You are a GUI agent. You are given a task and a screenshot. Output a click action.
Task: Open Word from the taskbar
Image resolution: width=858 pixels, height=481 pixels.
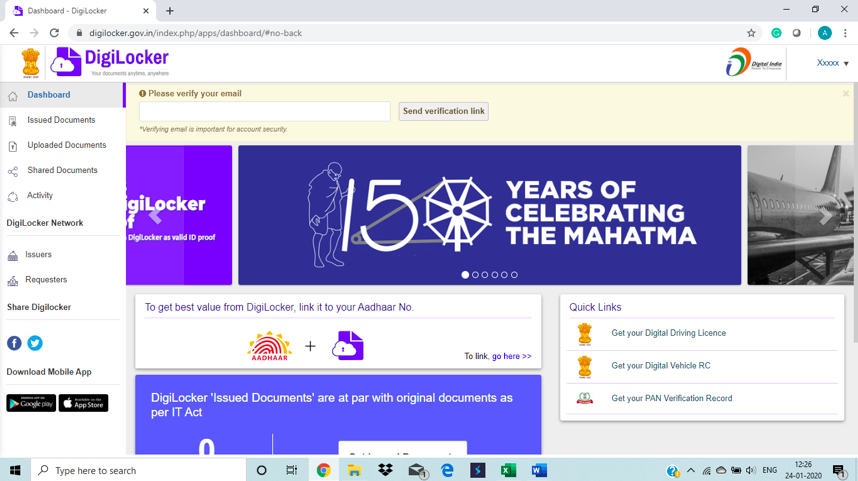(x=539, y=471)
